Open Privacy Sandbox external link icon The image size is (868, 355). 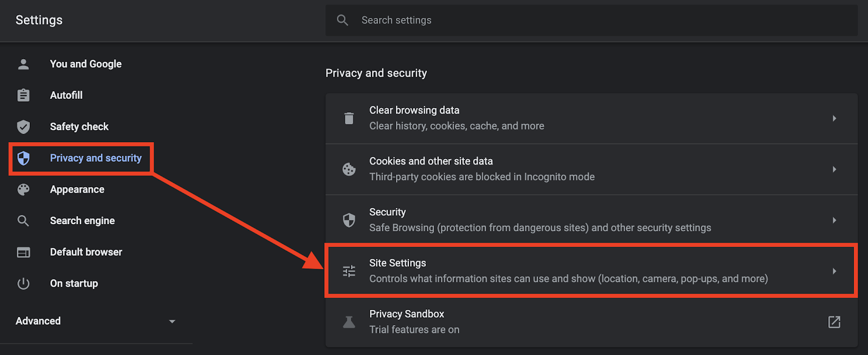tap(834, 322)
